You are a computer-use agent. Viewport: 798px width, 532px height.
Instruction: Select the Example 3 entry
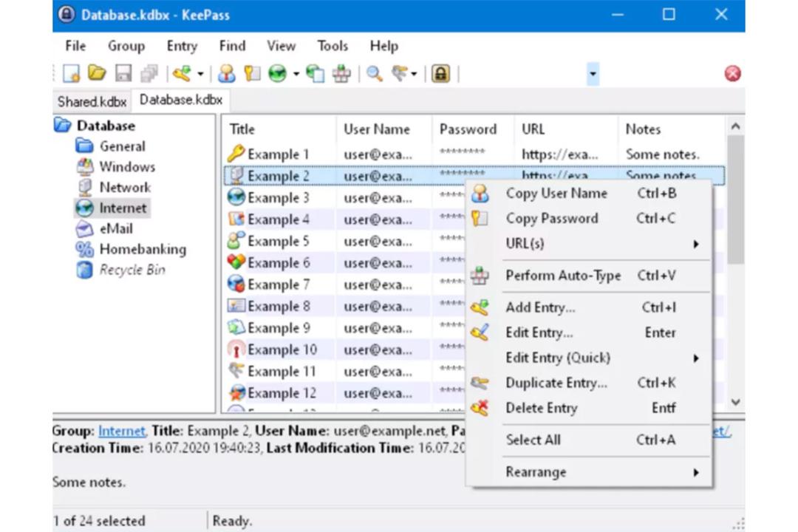tap(278, 197)
